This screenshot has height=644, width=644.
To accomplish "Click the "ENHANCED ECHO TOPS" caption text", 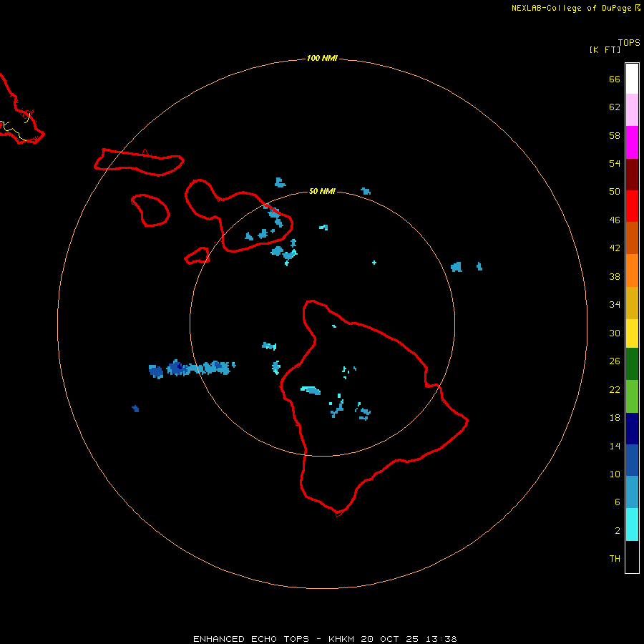I will pyautogui.click(x=251, y=639).
